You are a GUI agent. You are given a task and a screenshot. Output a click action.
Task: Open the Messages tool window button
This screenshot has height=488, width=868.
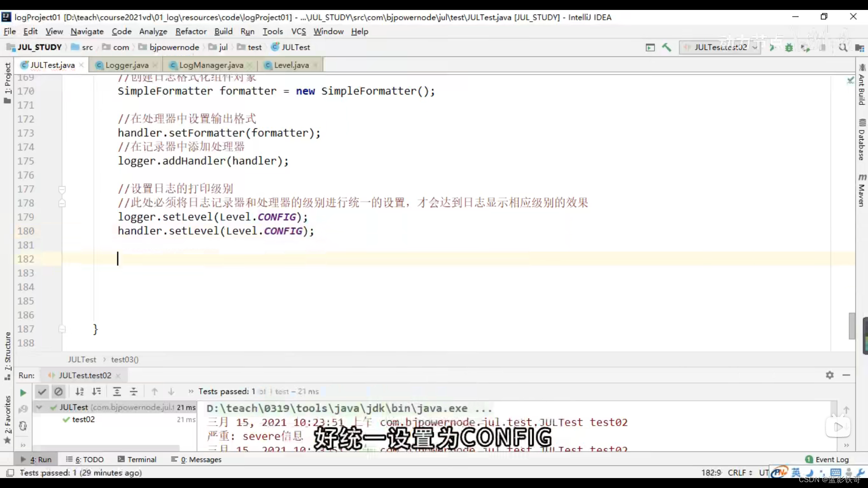(196, 460)
